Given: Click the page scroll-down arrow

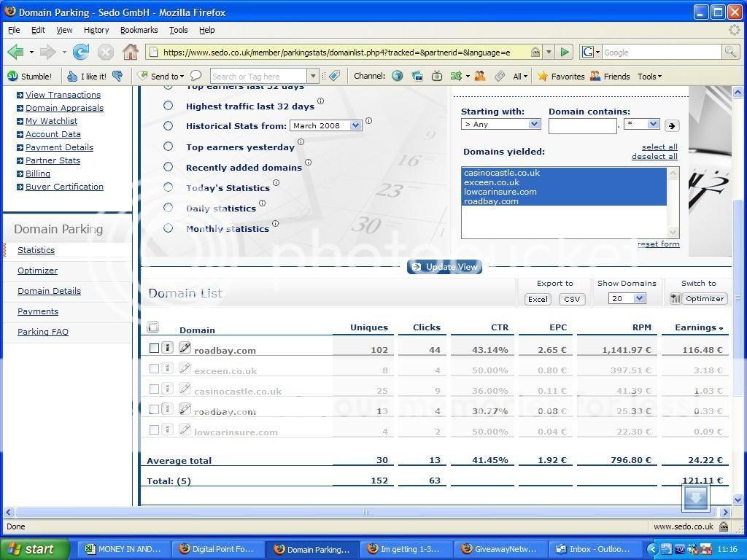Looking at the screenshot, I should pyautogui.click(x=738, y=500).
